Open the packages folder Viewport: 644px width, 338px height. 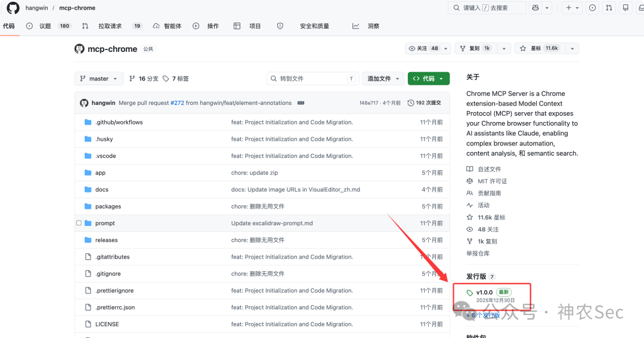[x=108, y=207]
